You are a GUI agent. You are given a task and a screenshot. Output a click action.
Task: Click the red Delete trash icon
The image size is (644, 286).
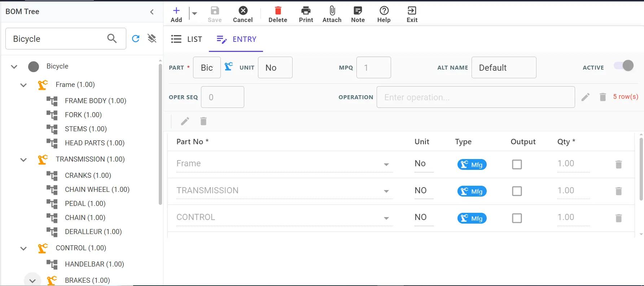pos(278,10)
